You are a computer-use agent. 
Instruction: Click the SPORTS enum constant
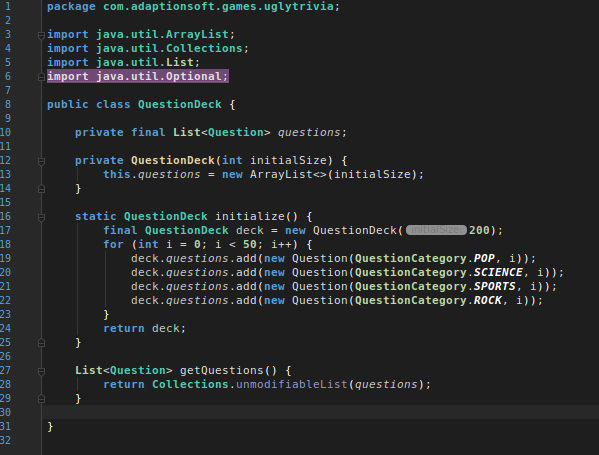click(495, 286)
